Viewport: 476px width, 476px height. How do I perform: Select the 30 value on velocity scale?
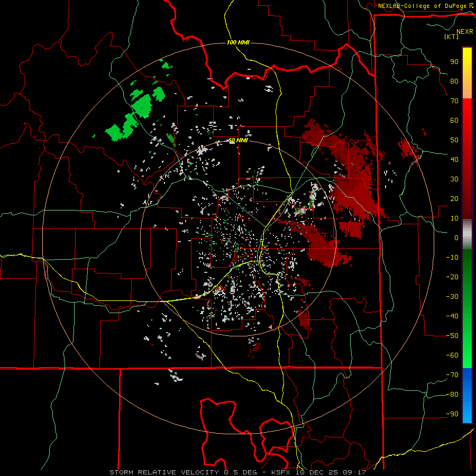(x=454, y=179)
